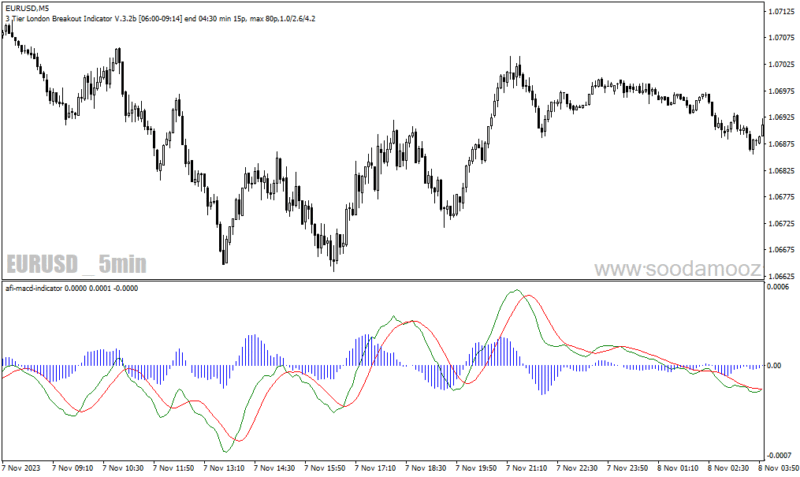Click the EURUSD,M5 chart title

tap(28, 9)
